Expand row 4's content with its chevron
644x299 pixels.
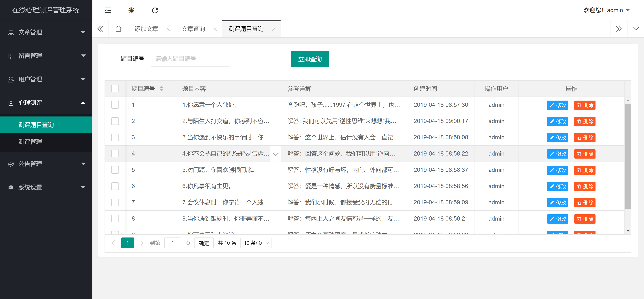[x=275, y=154]
